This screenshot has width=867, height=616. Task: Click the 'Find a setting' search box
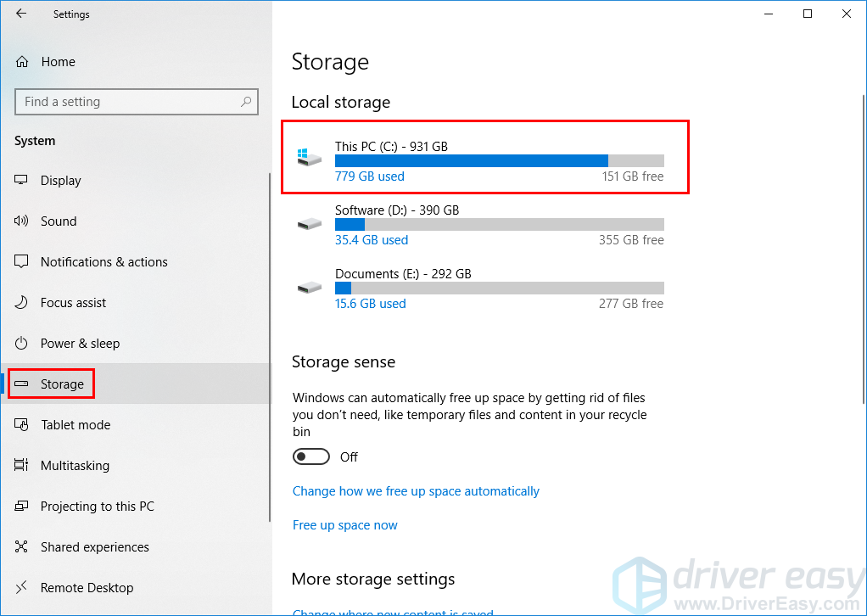tap(127, 102)
